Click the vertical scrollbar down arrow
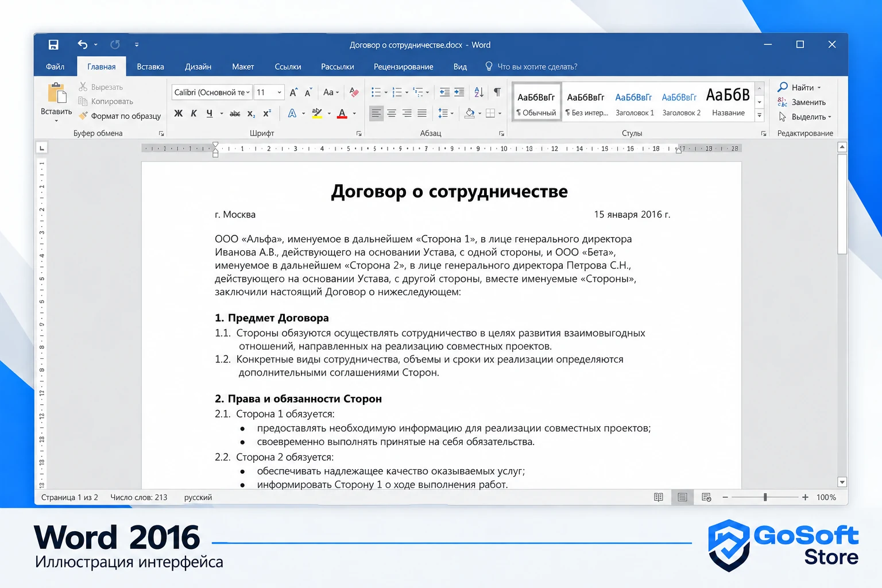 point(842,482)
